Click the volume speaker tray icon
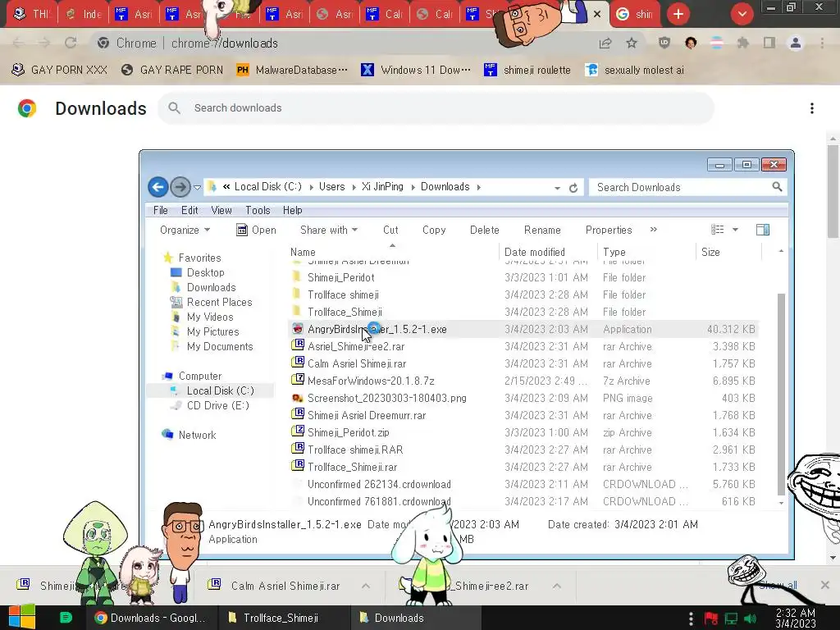 (750, 619)
